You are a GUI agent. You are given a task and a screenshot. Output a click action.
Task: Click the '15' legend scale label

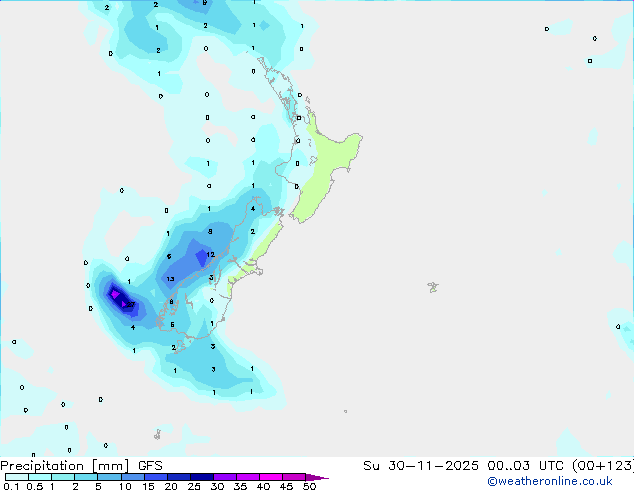148,486
